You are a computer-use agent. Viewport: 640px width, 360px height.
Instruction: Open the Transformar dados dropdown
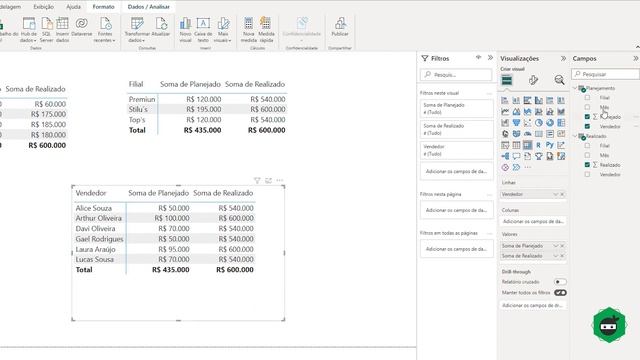pos(137,30)
